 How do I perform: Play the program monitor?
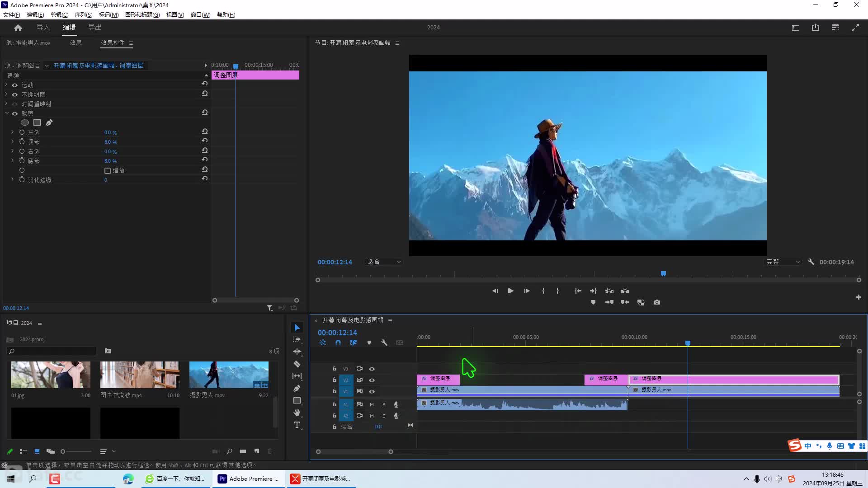(x=510, y=291)
